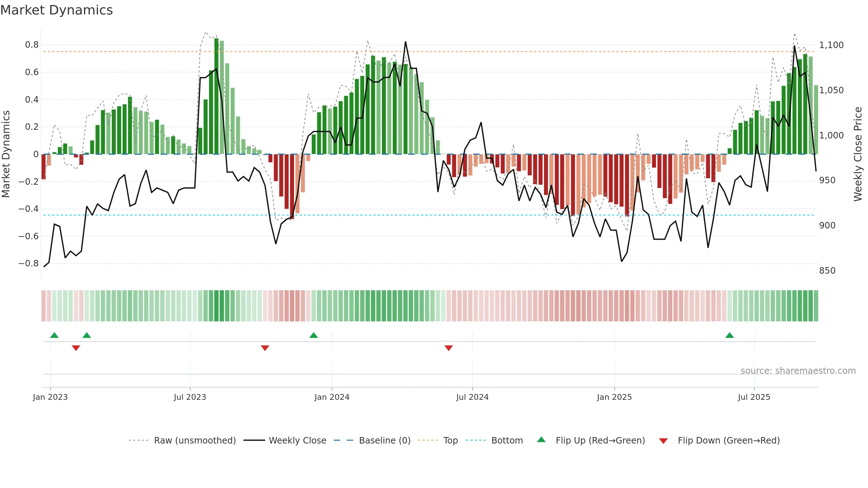Select the green flip-up marker in December 2023

coord(314,335)
